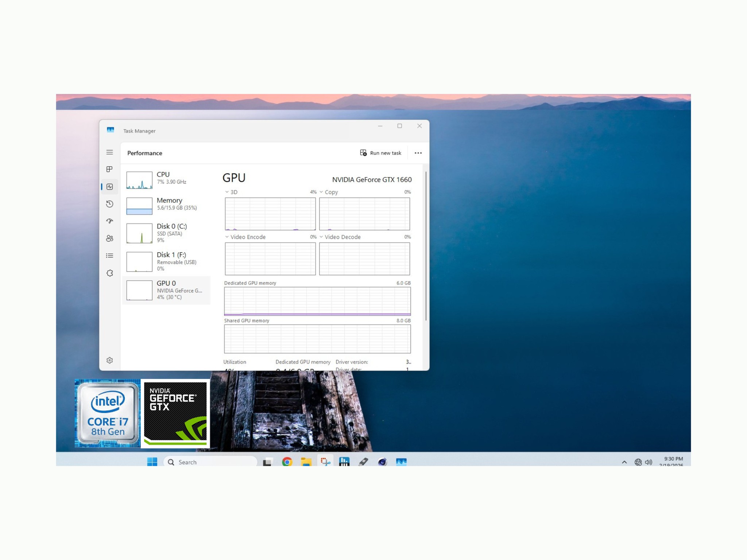Open the Copy engine graph dropdown

[x=329, y=192]
